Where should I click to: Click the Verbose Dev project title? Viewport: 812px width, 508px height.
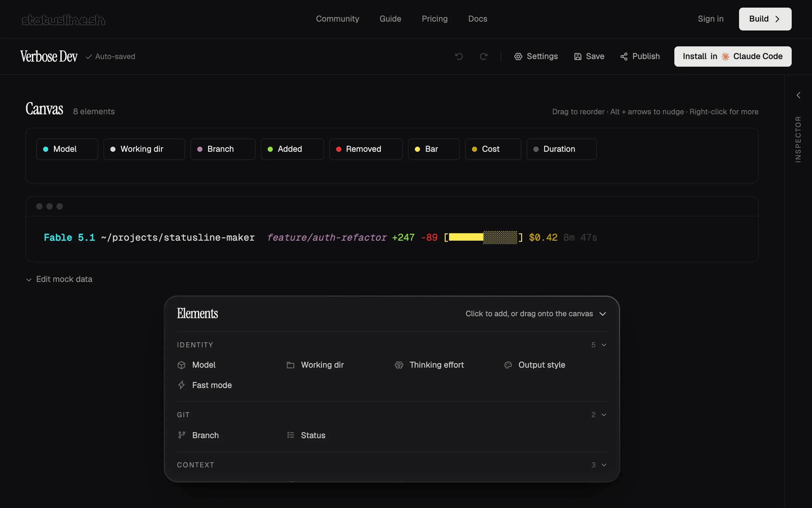(49, 57)
